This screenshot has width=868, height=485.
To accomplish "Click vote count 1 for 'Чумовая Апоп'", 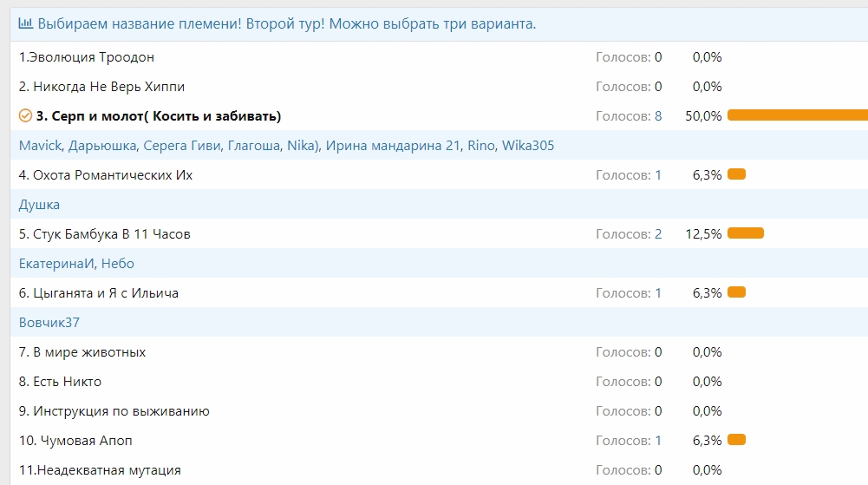I will (658, 441).
